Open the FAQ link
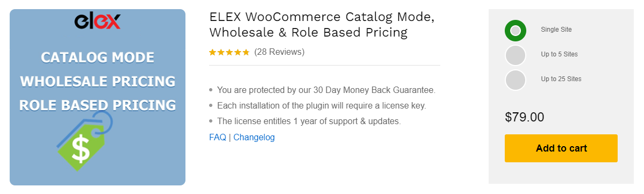This screenshot has height=194, width=644. click(x=218, y=137)
